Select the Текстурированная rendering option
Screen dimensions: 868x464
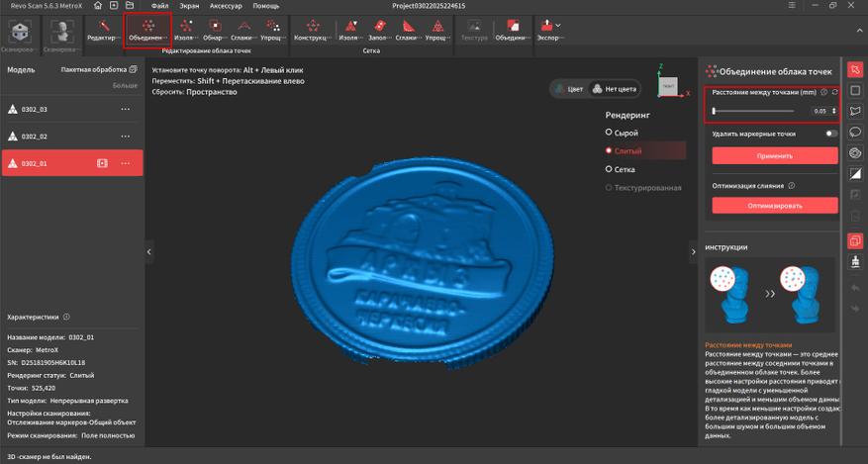[643, 188]
